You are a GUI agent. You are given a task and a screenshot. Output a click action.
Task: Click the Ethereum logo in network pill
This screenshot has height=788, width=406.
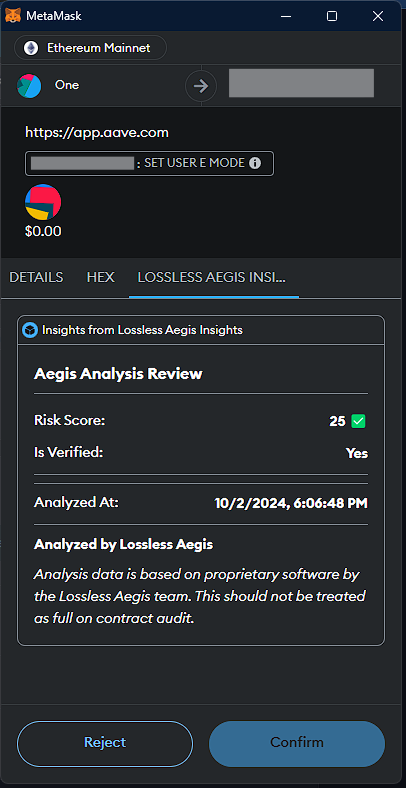[31, 48]
